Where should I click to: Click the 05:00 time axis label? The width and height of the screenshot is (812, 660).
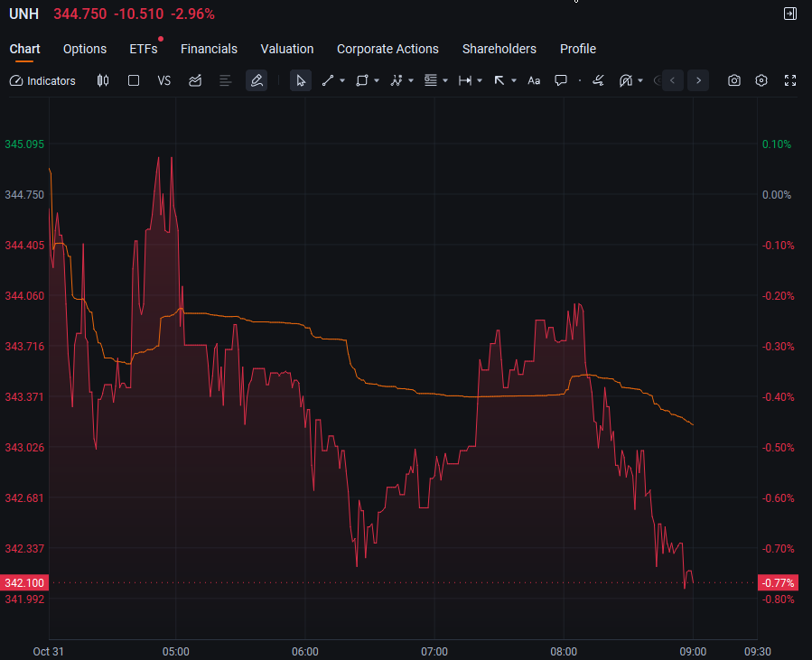pyautogui.click(x=175, y=652)
